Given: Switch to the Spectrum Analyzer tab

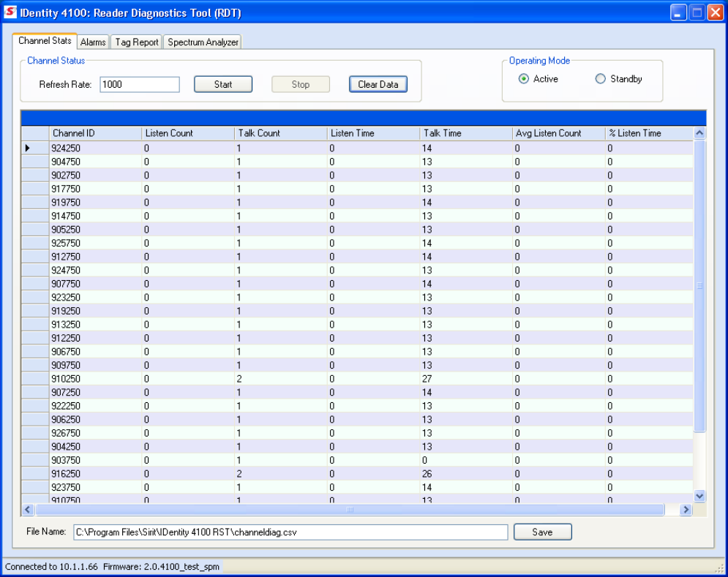Looking at the screenshot, I should tap(203, 42).
